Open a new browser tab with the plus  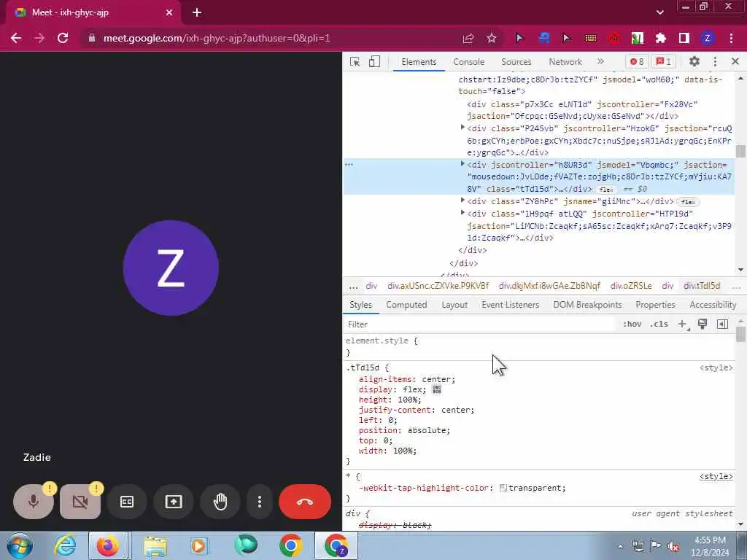pos(197,13)
